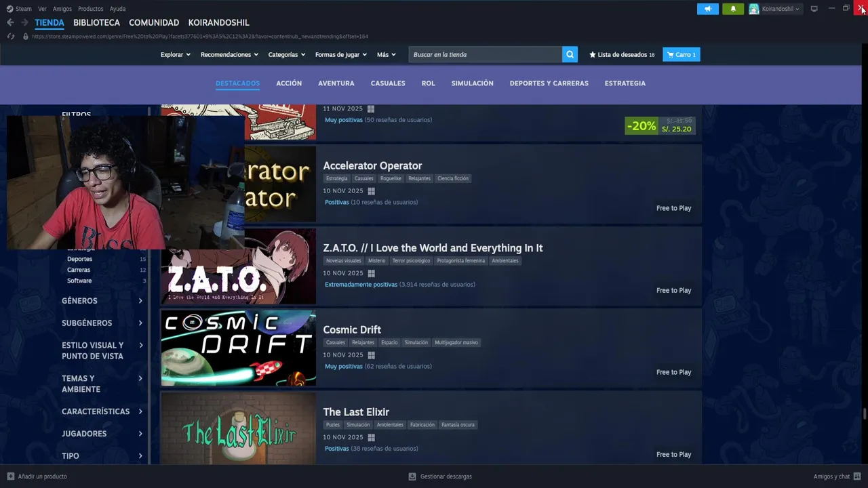The height and width of the screenshot is (488, 868).
Task: Select the DEPORTES Y CARRERAS tab
Action: 549,83
